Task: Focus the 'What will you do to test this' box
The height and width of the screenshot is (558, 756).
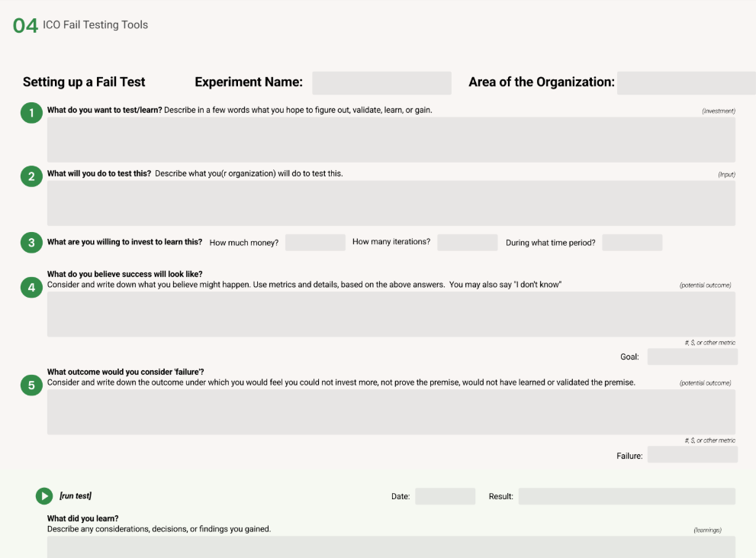Action: pyautogui.click(x=391, y=203)
